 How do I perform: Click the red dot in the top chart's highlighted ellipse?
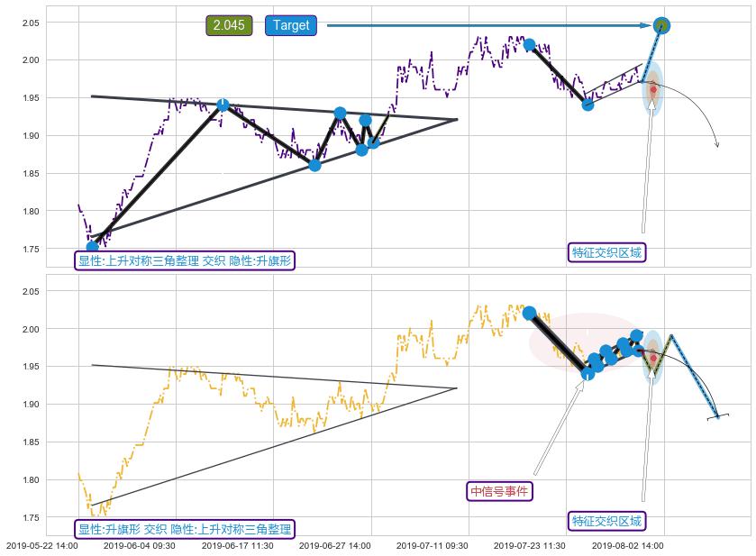pos(653,89)
